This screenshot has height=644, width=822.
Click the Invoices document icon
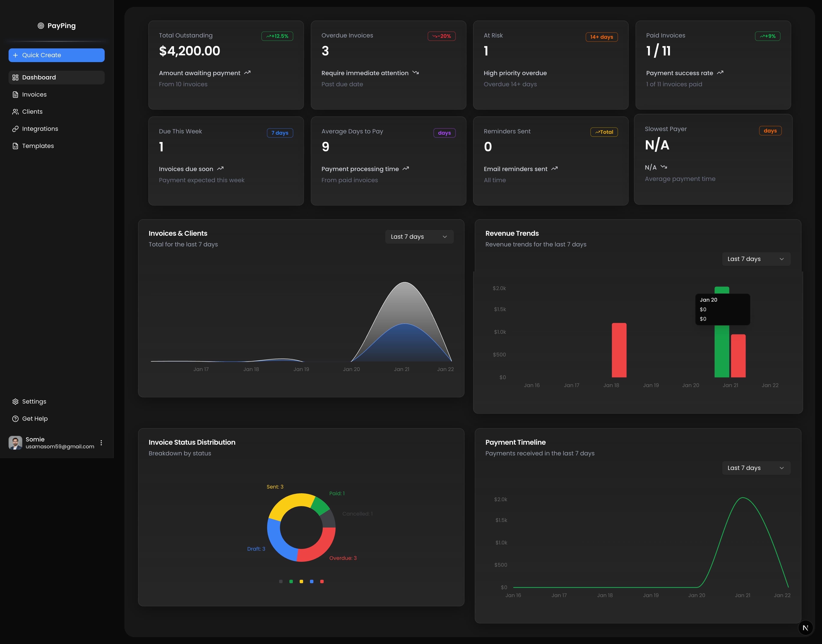(15, 94)
